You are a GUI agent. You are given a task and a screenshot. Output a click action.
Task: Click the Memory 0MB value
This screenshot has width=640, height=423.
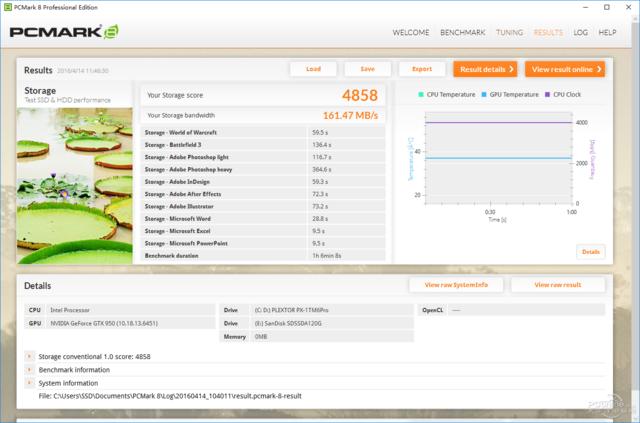pyautogui.click(x=332, y=336)
